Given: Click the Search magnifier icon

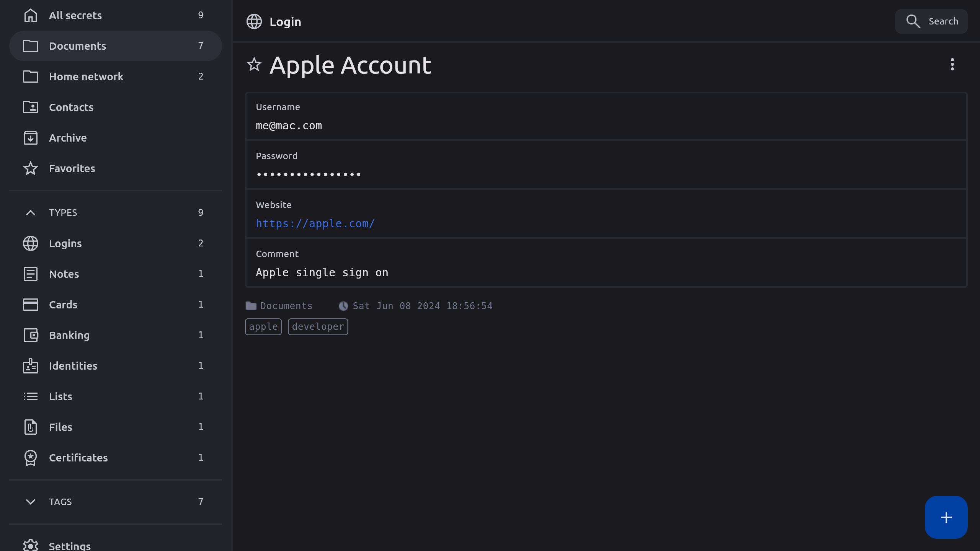Looking at the screenshot, I should point(913,21).
